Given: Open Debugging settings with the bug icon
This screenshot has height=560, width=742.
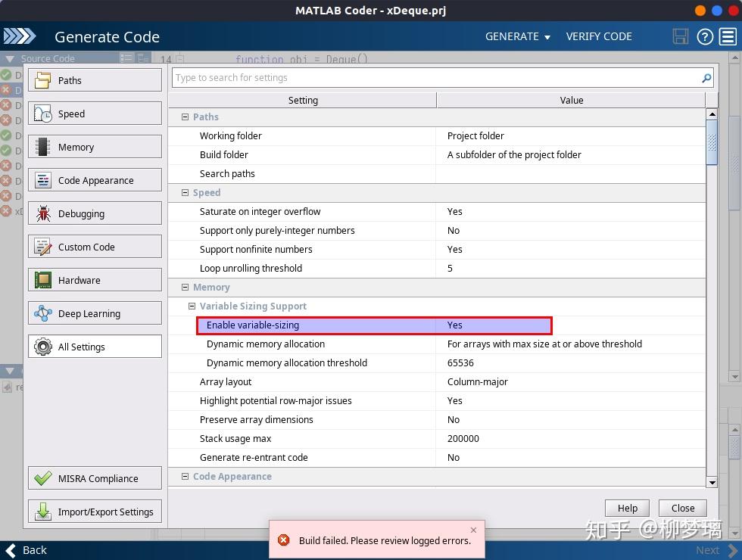Looking at the screenshot, I should click(x=95, y=213).
